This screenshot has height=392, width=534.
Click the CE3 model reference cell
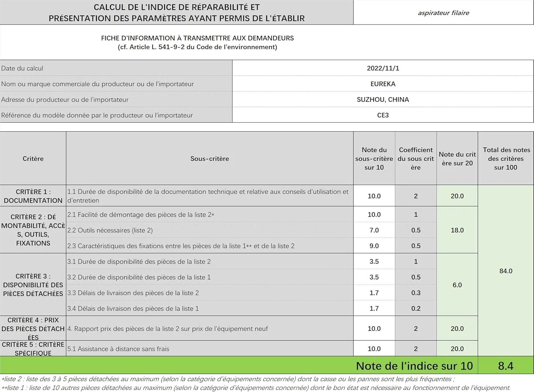(x=383, y=115)
